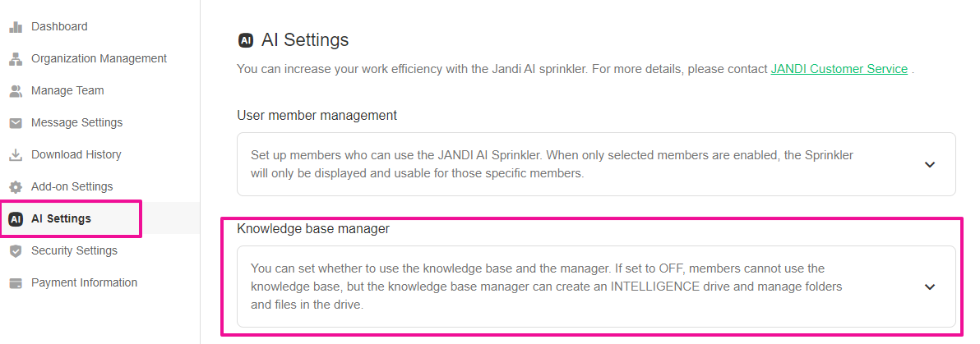The height and width of the screenshot is (344, 980).
Task: Click the Message Settings envelope icon
Action: coord(16,123)
